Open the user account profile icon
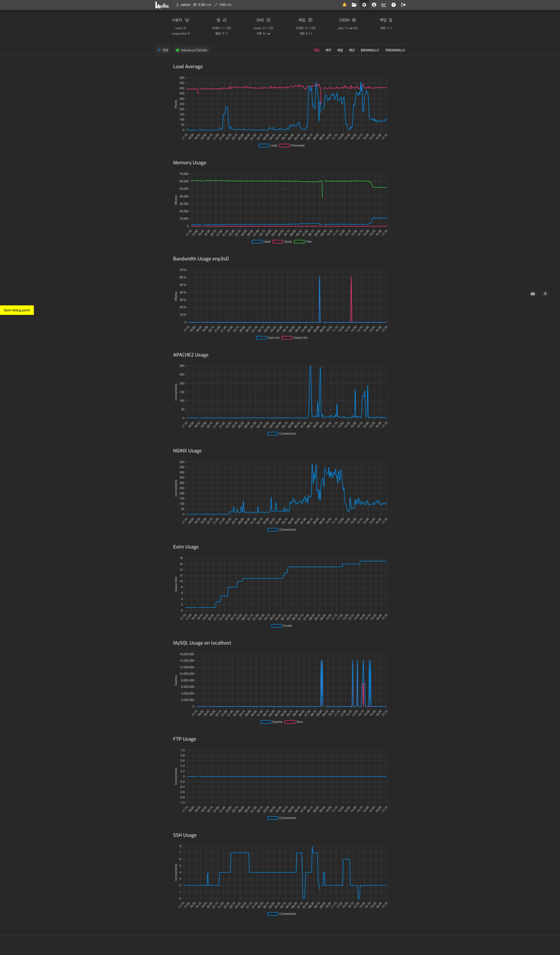 374,5
